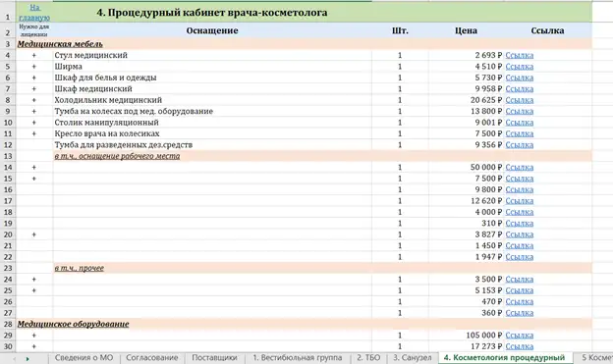Open the Ссылка link for Холодильник медицинский
The width and height of the screenshot is (613, 364).
pos(519,100)
